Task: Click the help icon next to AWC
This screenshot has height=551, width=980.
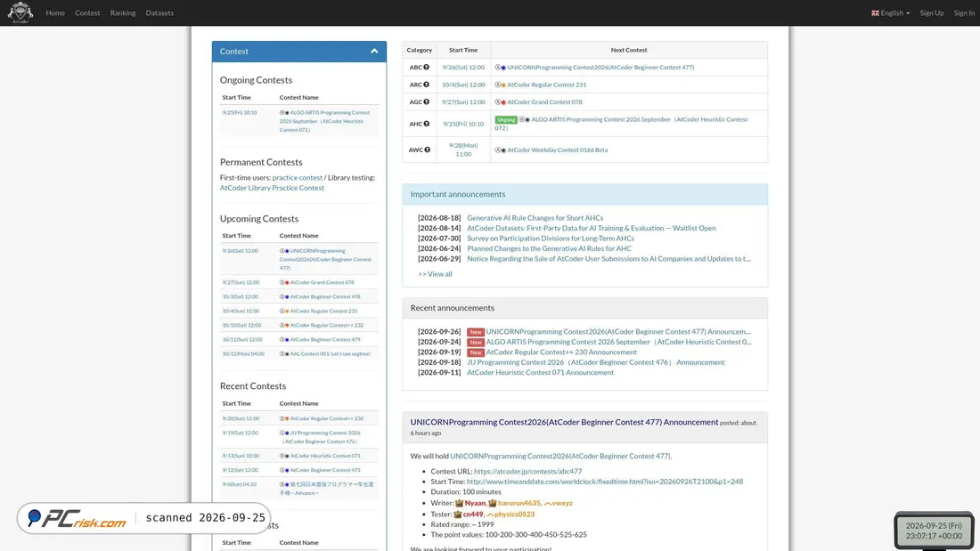Action: point(428,150)
